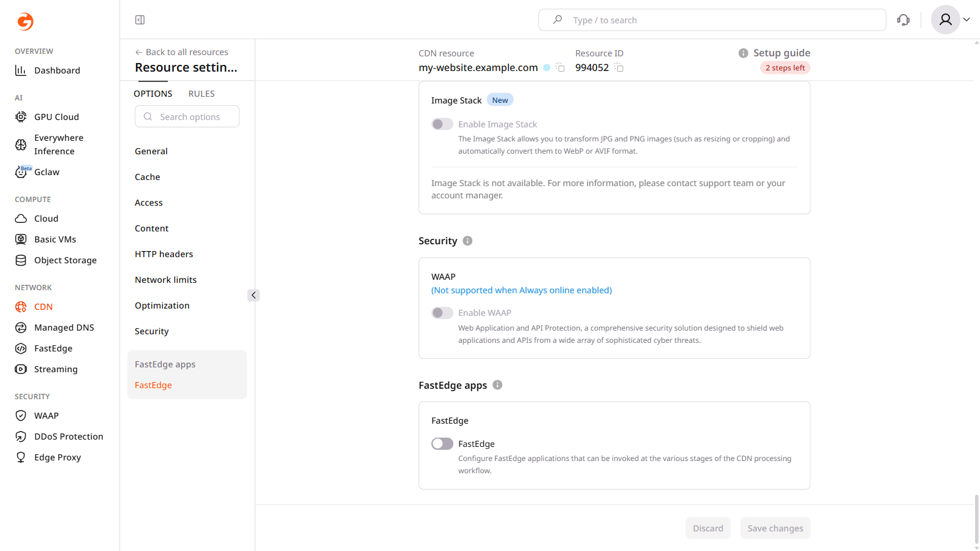Click the Object Storage database icon
This screenshot has height=551, width=980.
point(21,260)
